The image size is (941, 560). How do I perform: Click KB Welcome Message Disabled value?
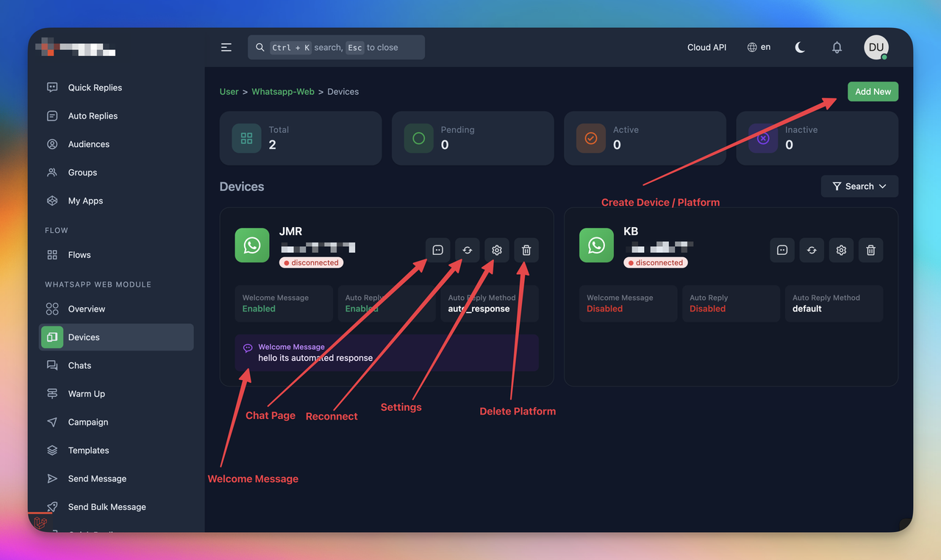[604, 309]
